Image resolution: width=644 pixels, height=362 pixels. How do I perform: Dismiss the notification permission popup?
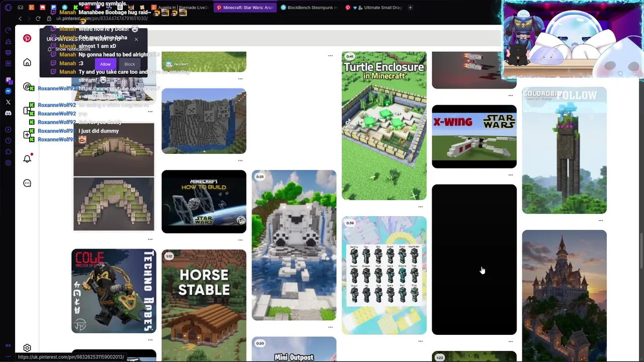pos(136,39)
